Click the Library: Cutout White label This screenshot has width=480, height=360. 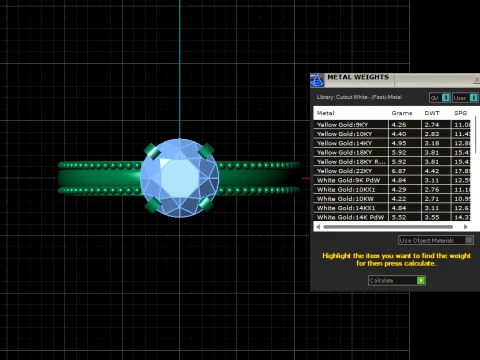coord(359,97)
